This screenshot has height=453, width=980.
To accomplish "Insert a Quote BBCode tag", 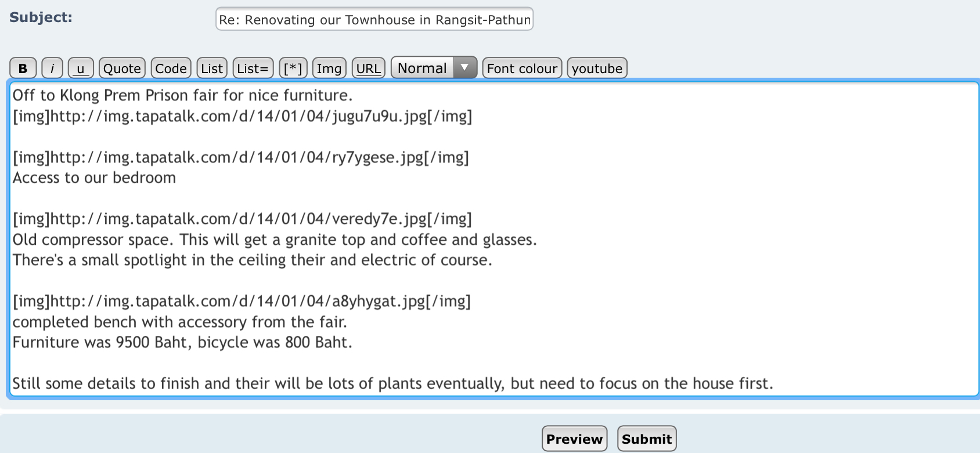I will point(122,68).
